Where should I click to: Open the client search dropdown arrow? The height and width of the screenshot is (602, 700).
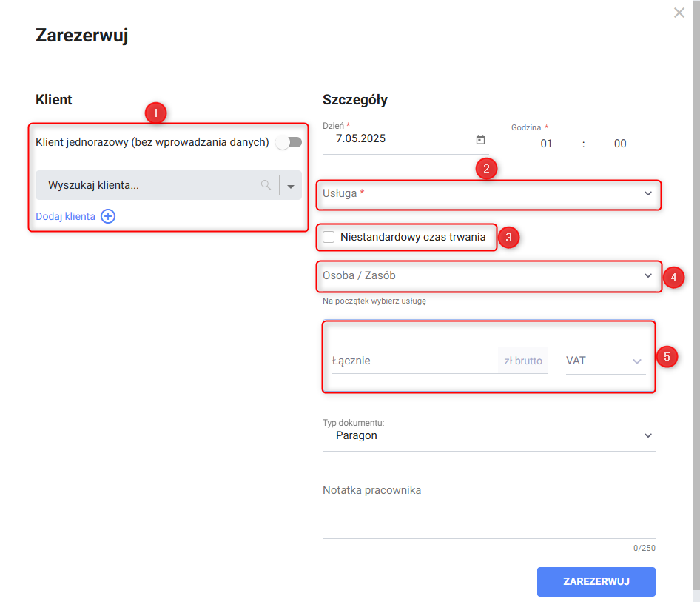291,186
